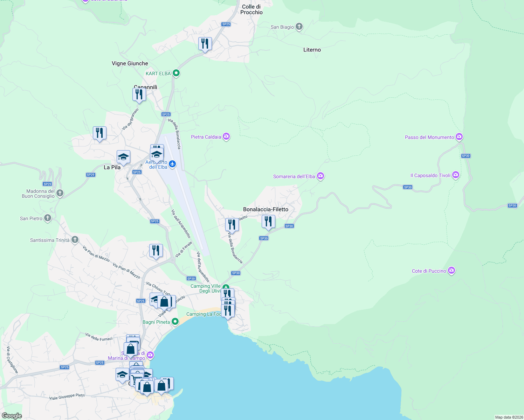Click the Camping La Foce label
Screen dimensions: 524x420
[x=204, y=314]
